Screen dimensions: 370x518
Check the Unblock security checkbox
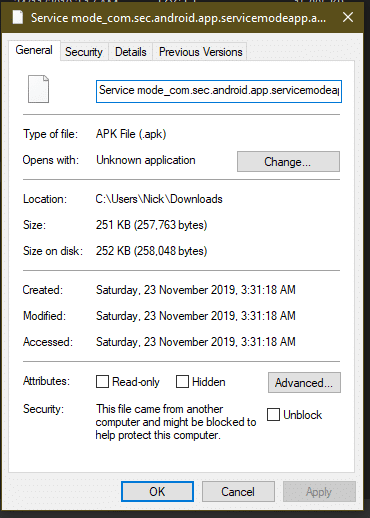tap(273, 415)
